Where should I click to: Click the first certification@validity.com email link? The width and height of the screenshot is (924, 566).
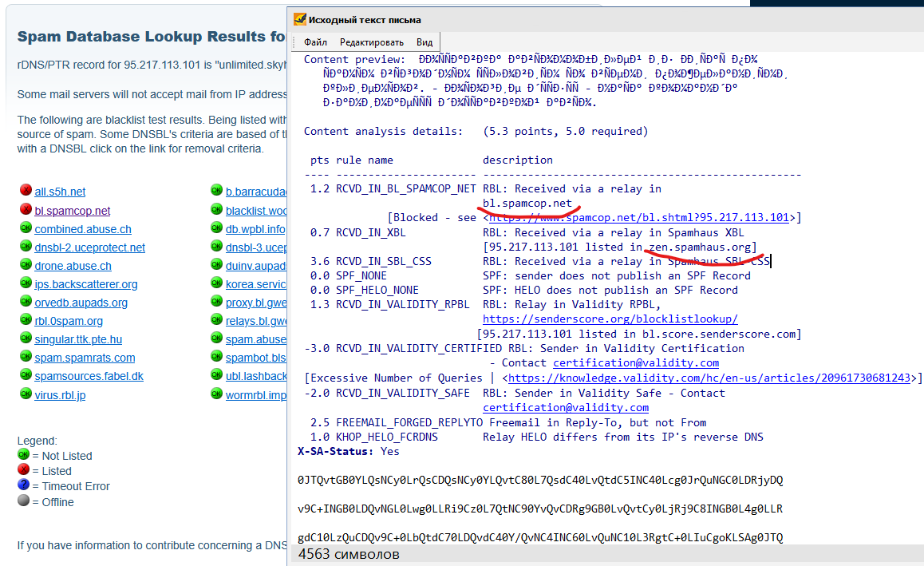[635, 363]
